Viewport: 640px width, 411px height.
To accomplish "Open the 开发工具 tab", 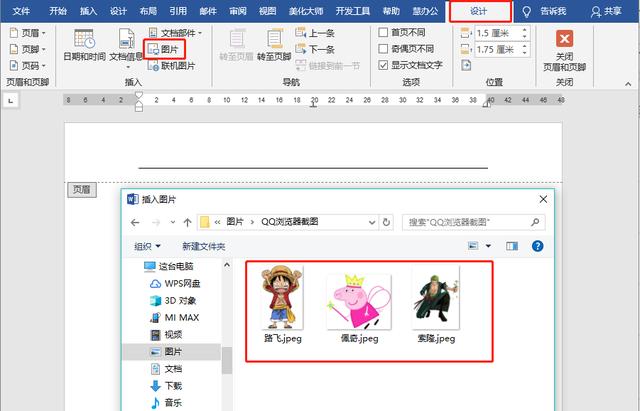I will point(353,11).
